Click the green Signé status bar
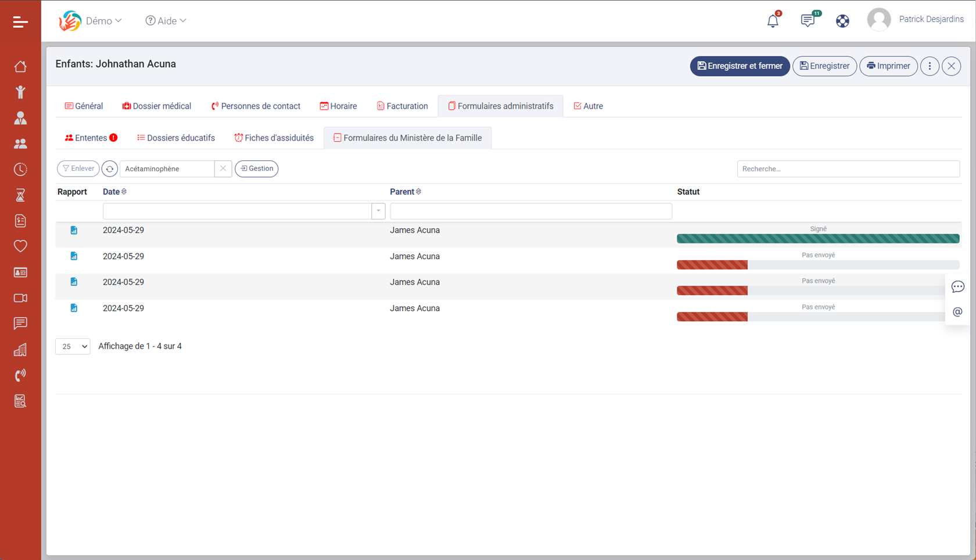 coord(817,238)
